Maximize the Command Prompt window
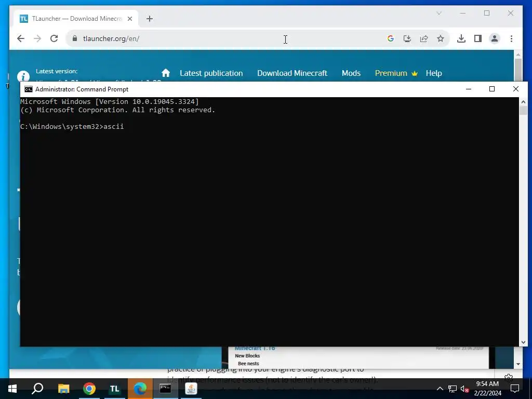The image size is (532, 399). pos(492,89)
